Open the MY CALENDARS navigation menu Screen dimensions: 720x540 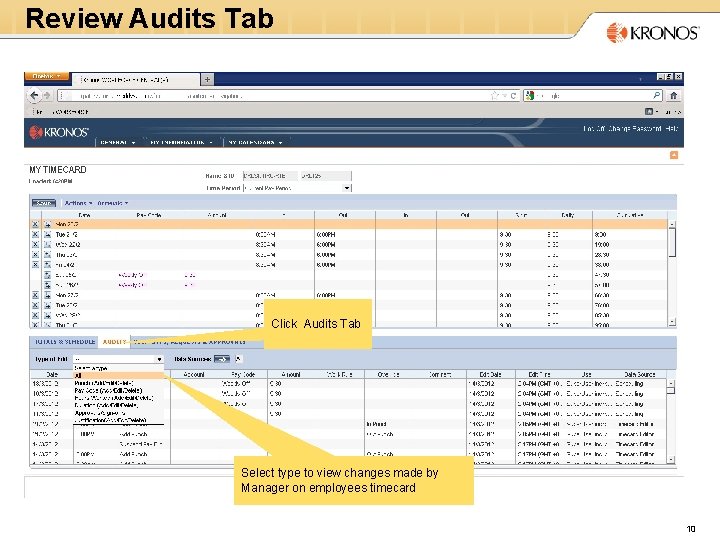click(x=255, y=142)
